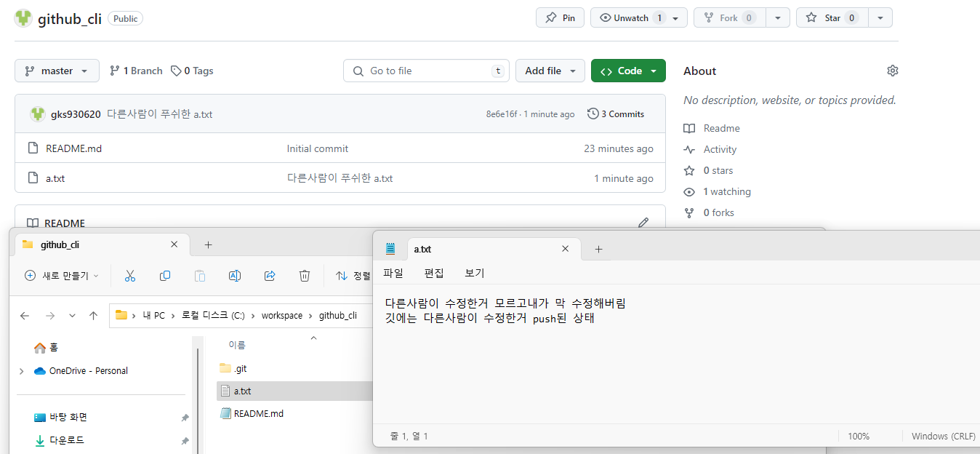Add a new File Explorer tab
This screenshot has width=980, height=454.
pyautogui.click(x=208, y=244)
